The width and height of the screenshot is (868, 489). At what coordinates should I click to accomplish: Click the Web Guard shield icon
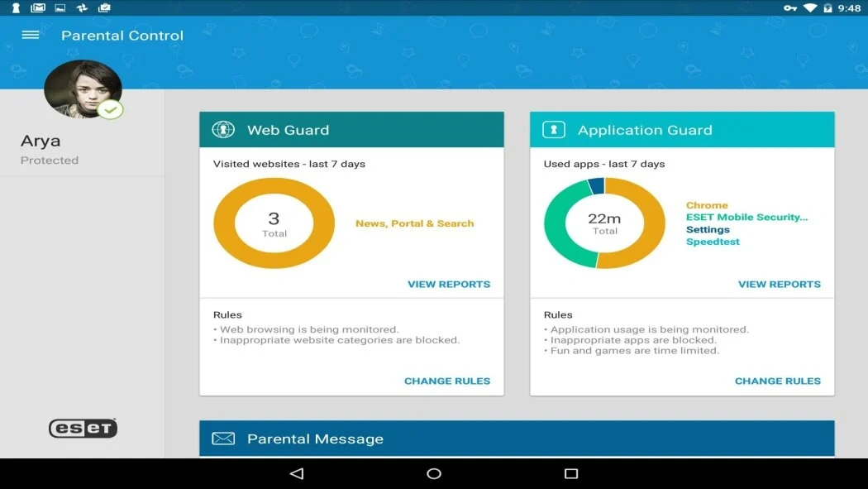coord(223,129)
